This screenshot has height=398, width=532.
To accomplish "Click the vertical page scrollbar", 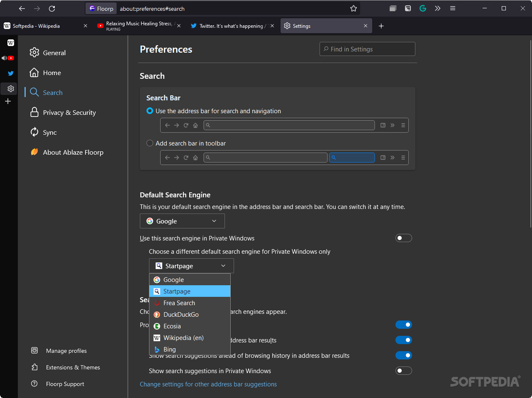I will pyautogui.click(x=530, y=133).
